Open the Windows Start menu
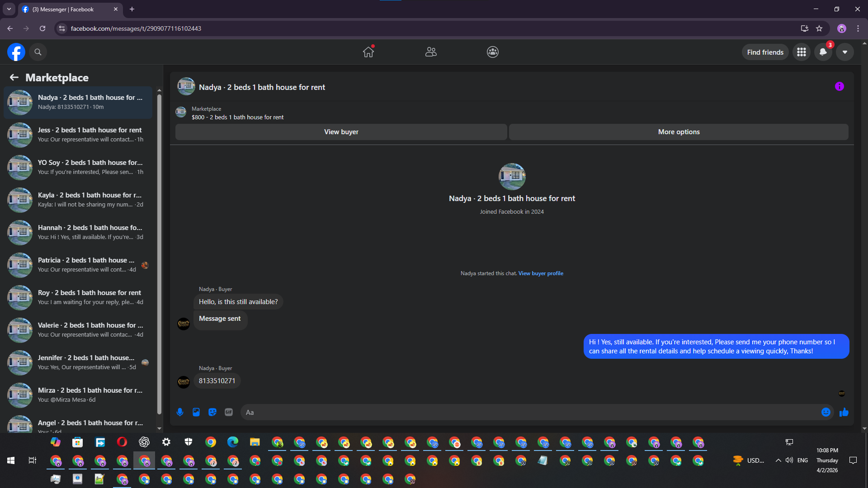This screenshot has height=488, width=868. (11, 460)
